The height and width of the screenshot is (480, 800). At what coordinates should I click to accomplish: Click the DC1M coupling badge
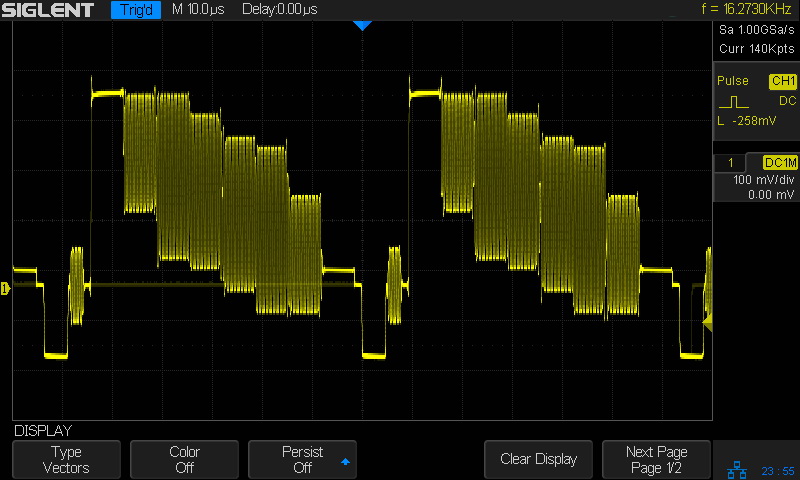point(779,163)
